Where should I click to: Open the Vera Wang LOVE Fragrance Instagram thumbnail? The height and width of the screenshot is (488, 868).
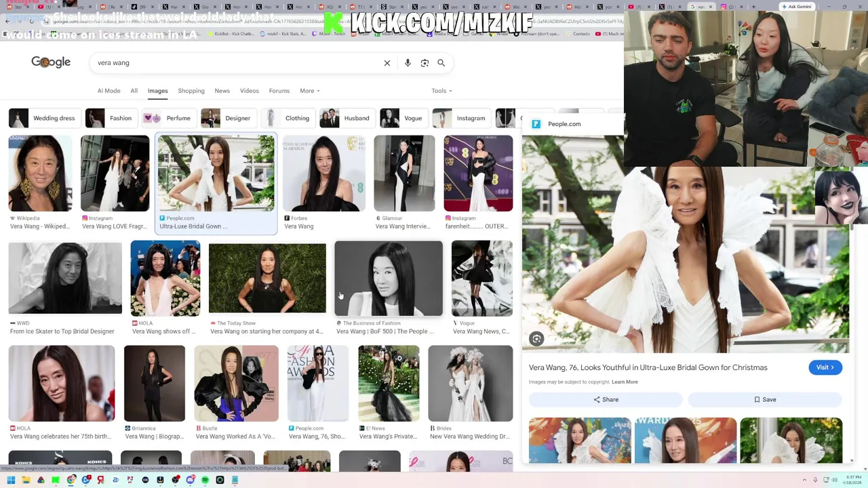tap(115, 174)
